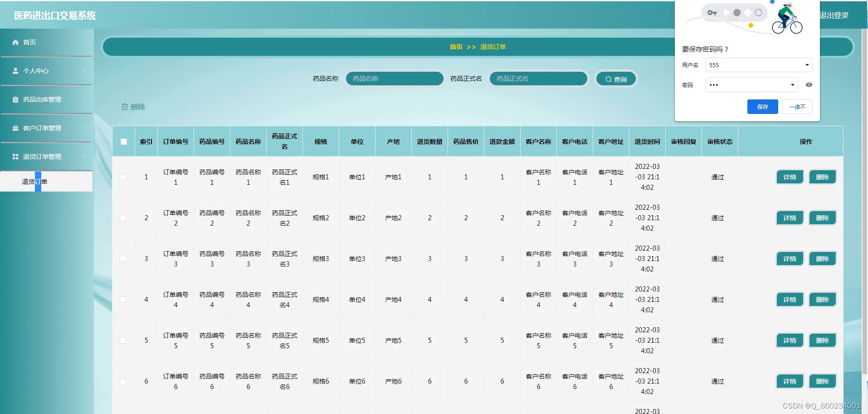This screenshot has height=414, width=868.
Task: Focus the 药品正式名 search input
Action: [538, 79]
